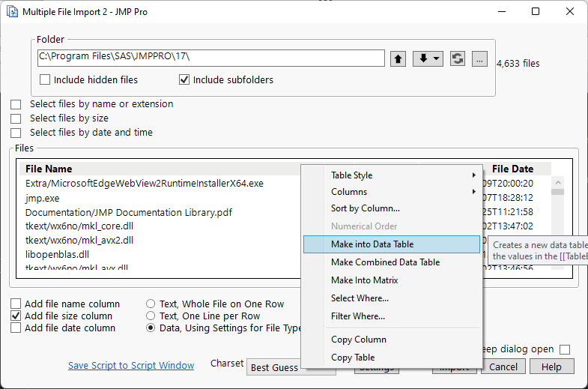Expand the Columns submenu arrow
This screenshot has width=588, height=389.
click(473, 192)
